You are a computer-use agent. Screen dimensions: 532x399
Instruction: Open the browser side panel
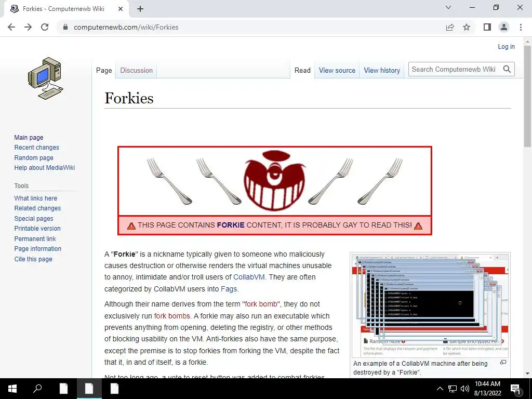tap(487, 27)
